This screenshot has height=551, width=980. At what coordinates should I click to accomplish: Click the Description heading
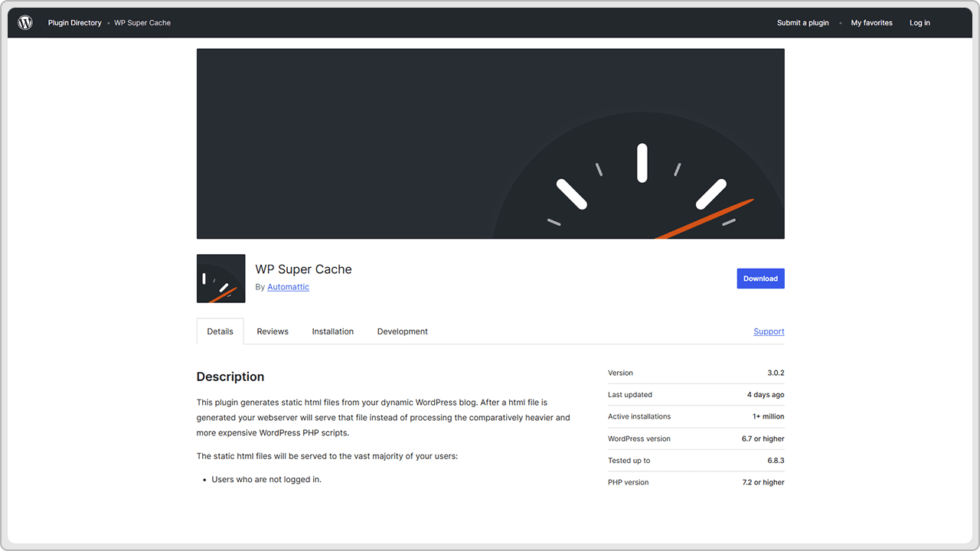230,377
